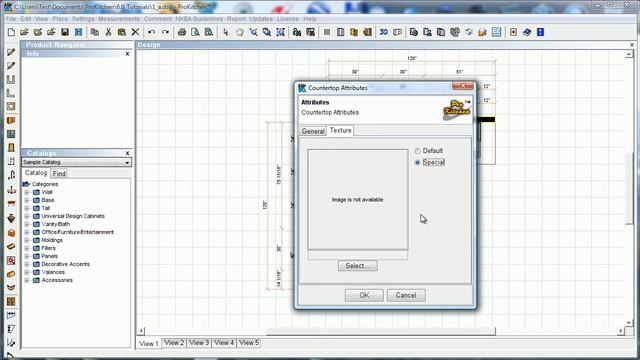Expand the Base category

[27, 200]
